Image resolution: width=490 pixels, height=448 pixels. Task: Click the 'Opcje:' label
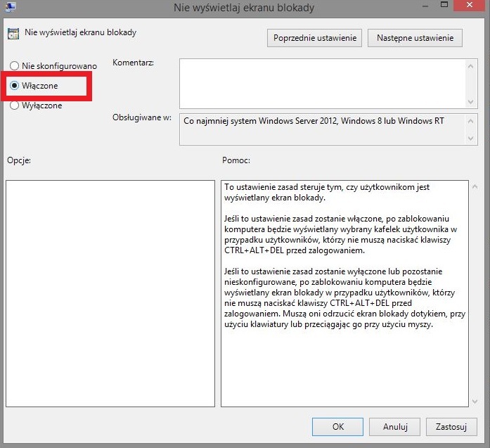19,160
